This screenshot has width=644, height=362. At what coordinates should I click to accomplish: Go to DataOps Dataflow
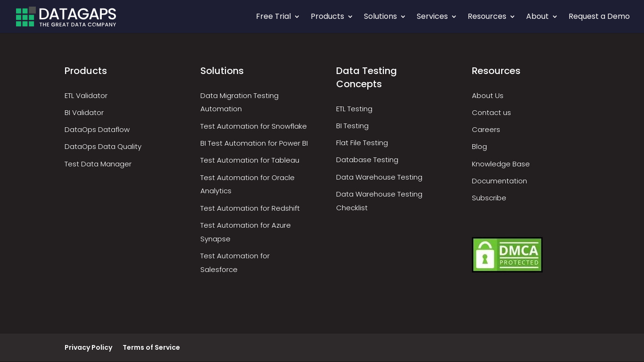click(97, 130)
